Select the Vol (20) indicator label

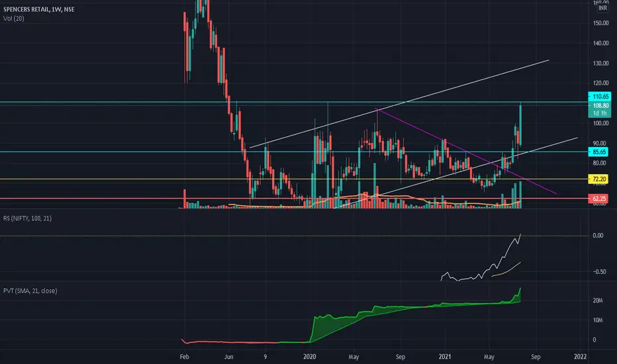tap(14, 19)
